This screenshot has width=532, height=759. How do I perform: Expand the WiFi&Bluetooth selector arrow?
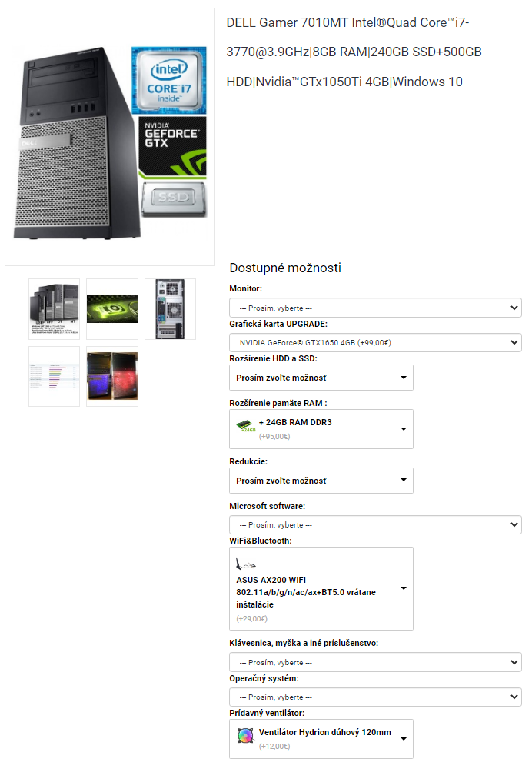404,588
